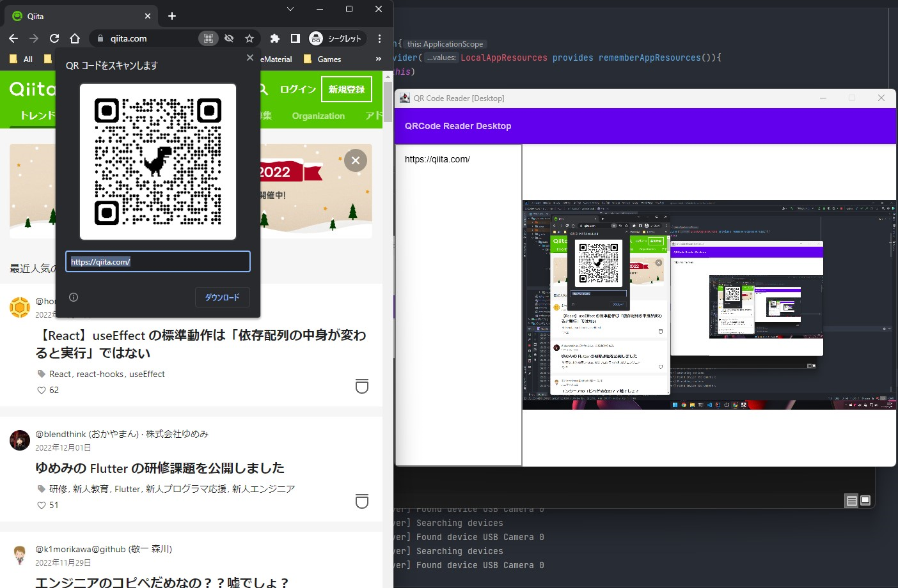
Task: Open the All bookmarks folder
Action: click(x=22, y=59)
